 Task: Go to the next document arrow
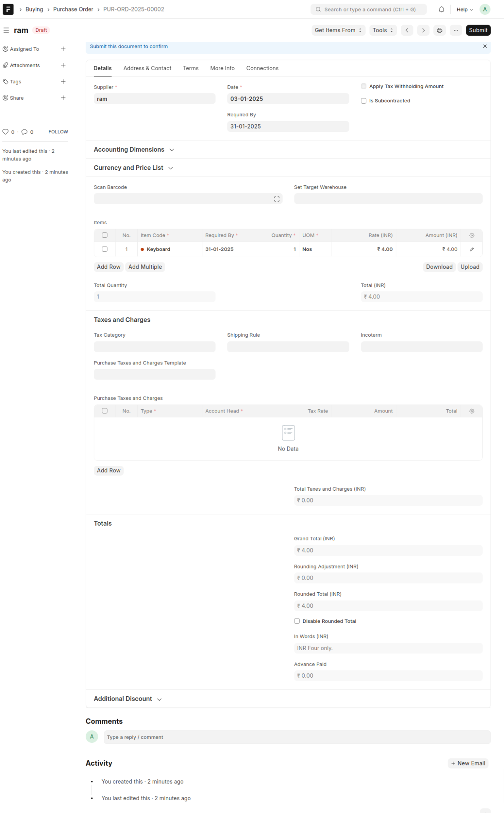click(x=423, y=30)
